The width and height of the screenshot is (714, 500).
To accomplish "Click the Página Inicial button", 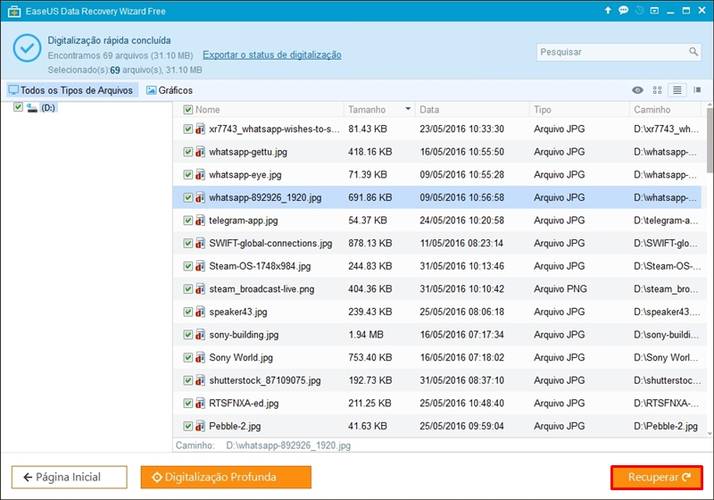I will click(x=69, y=477).
